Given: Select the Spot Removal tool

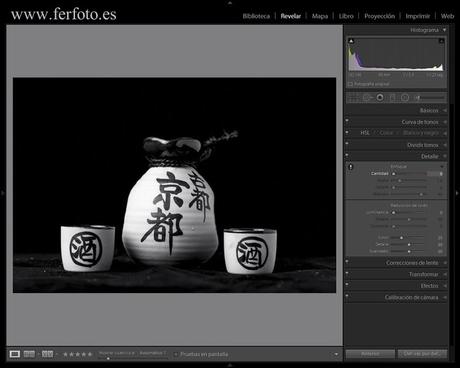Looking at the screenshot, I should (x=367, y=98).
